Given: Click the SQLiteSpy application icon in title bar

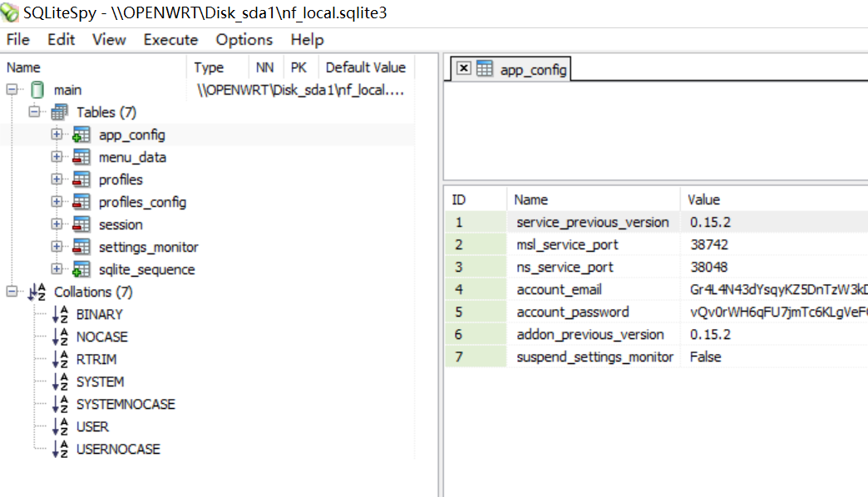Looking at the screenshot, I should coord(9,12).
